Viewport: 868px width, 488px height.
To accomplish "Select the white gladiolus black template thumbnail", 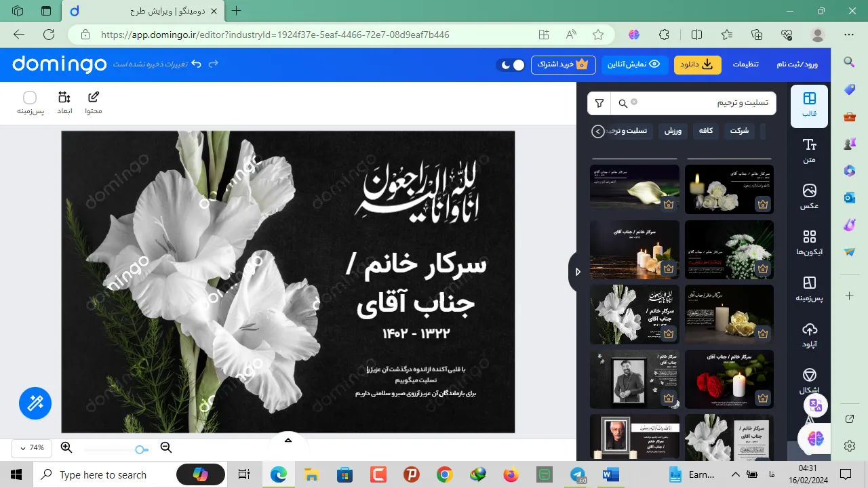I will click(635, 314).
